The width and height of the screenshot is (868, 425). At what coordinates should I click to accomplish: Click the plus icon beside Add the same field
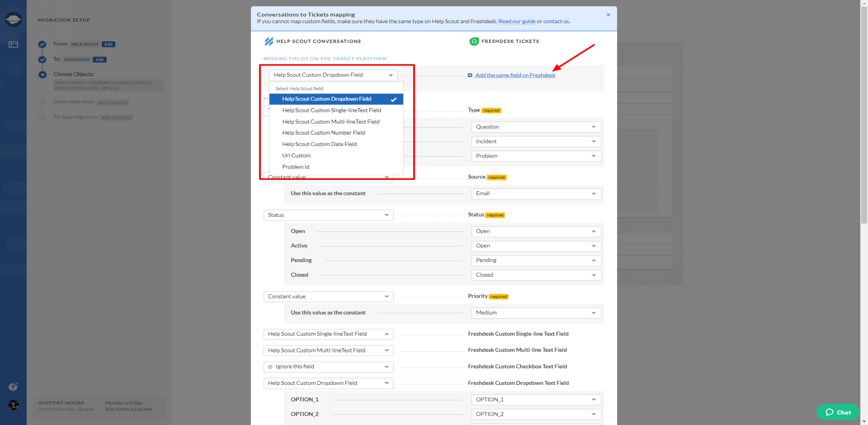(x=470, y=76)
